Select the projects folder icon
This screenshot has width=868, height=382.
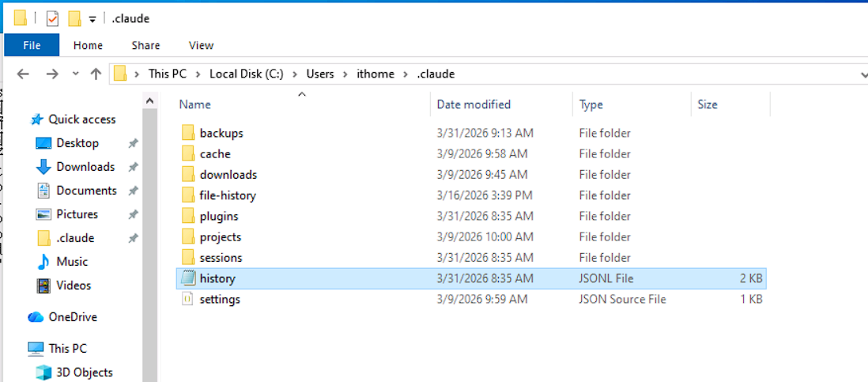pos(188,237)
